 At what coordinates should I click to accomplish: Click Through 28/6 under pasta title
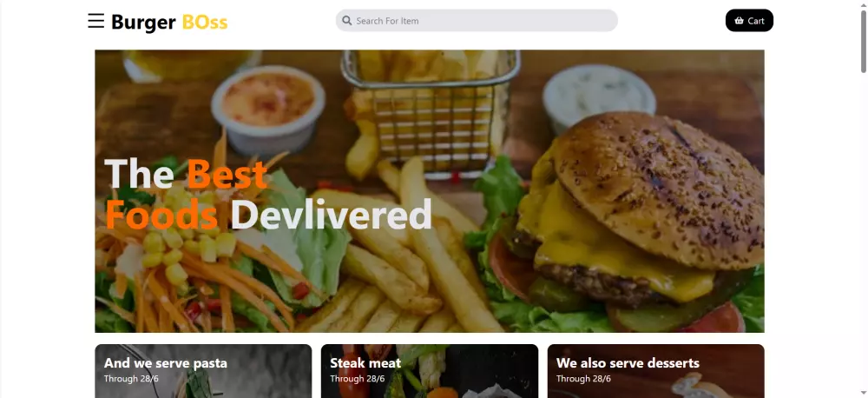tap(131, 379)
